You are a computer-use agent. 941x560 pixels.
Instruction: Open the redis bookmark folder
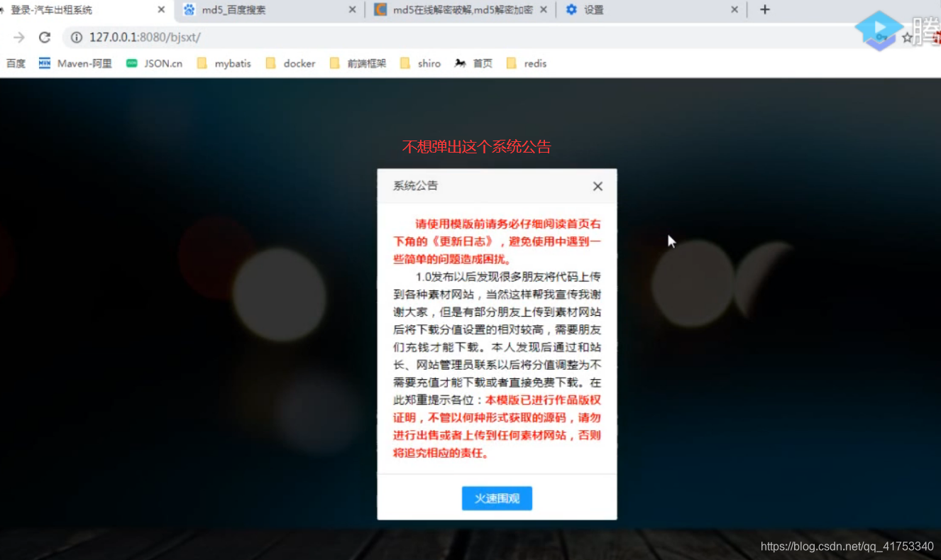pyautogui.click(x=526, y=63)
